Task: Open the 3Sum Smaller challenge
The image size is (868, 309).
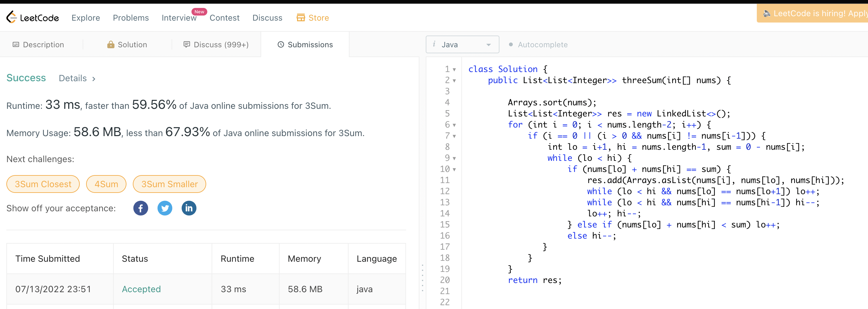Action: click(x=169, y=184)
